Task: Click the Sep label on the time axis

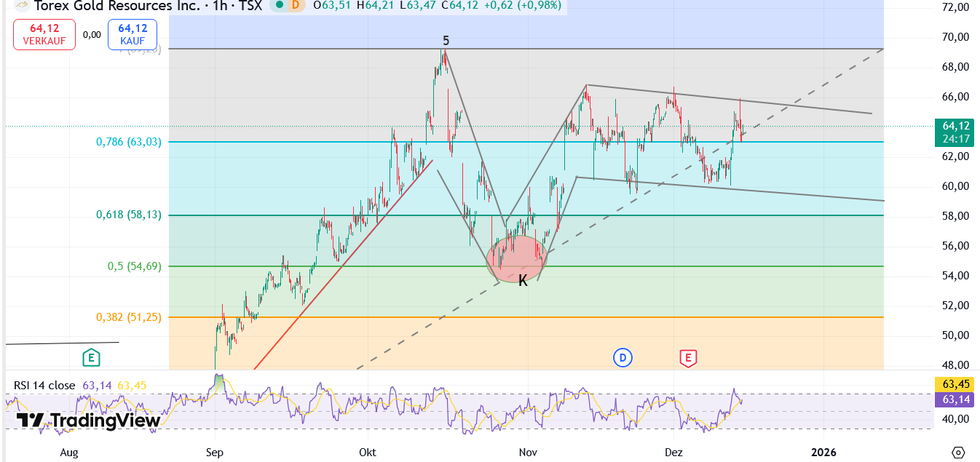Action: tap(214, 453)
